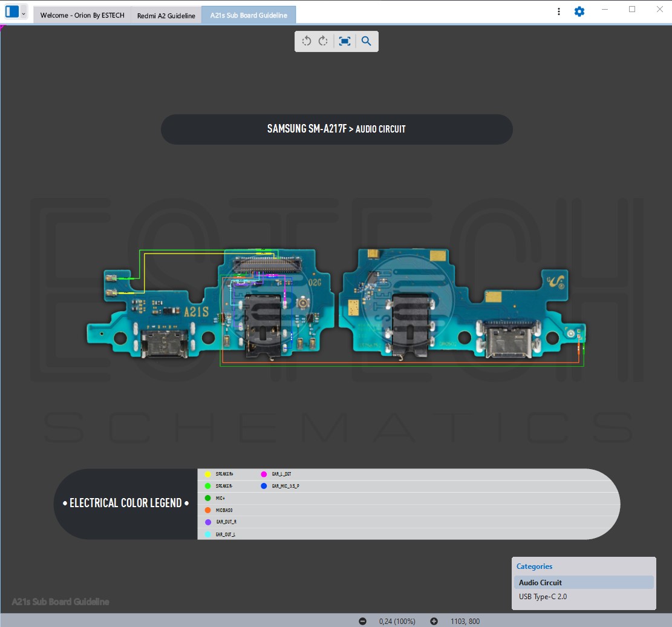Switch to Redmi A2 Guideline tab
This screenshot has width=672, height=627.
(x=166, y=16)
